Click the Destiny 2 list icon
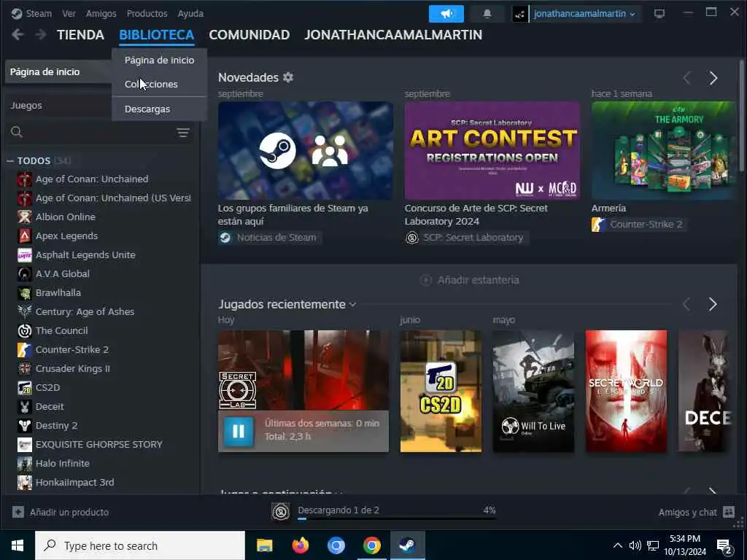The image size is (747, 560). click(25, 425)
